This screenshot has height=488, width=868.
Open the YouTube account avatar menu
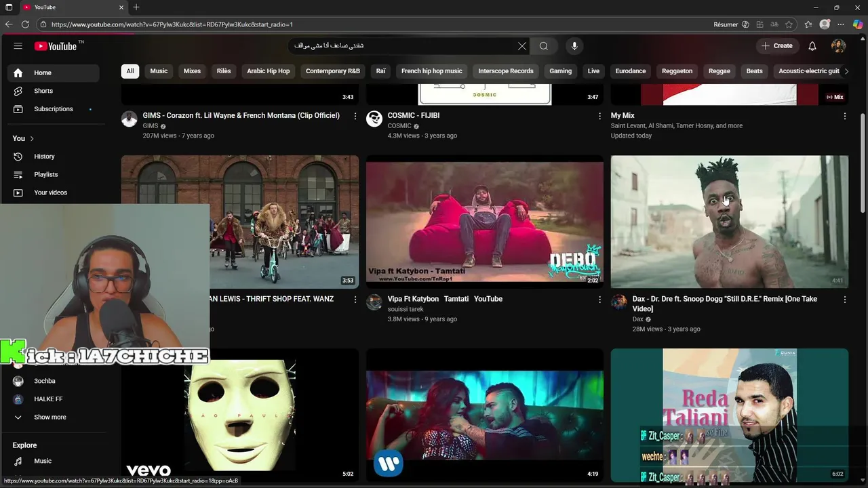click(x=839, y=46)
